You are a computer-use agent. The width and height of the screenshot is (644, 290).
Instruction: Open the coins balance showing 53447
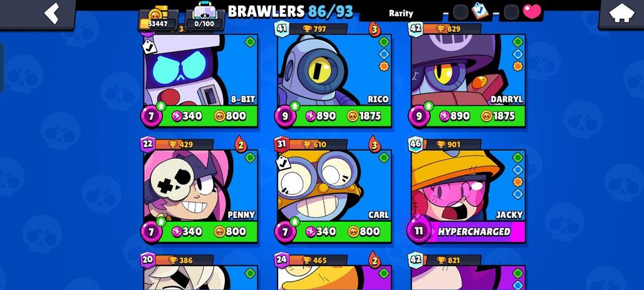[x=158, y=19]
